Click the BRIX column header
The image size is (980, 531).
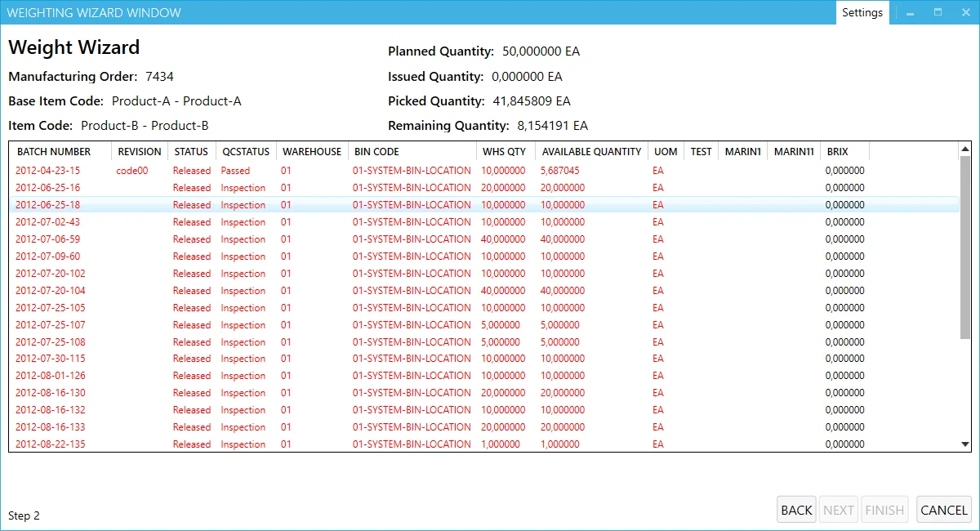pos(837,151)
